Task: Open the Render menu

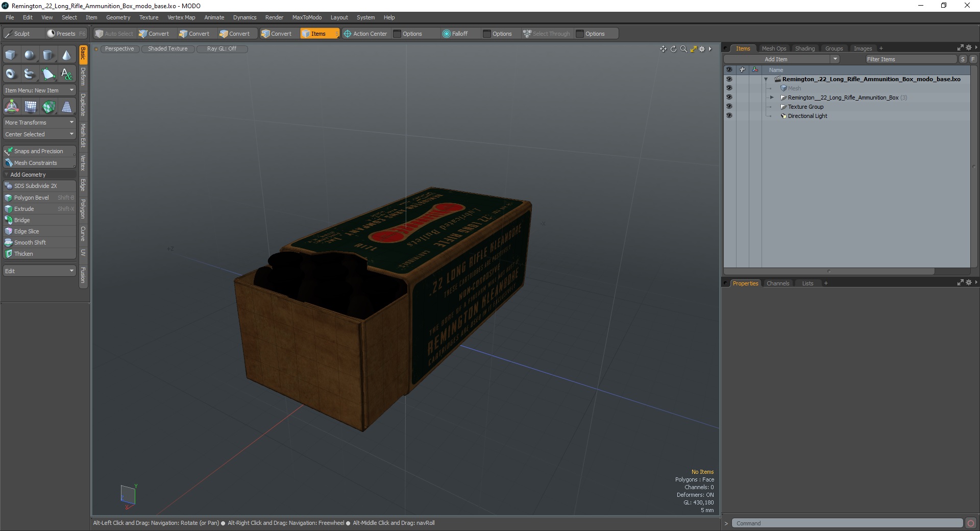Action: [x=274, y=17]
